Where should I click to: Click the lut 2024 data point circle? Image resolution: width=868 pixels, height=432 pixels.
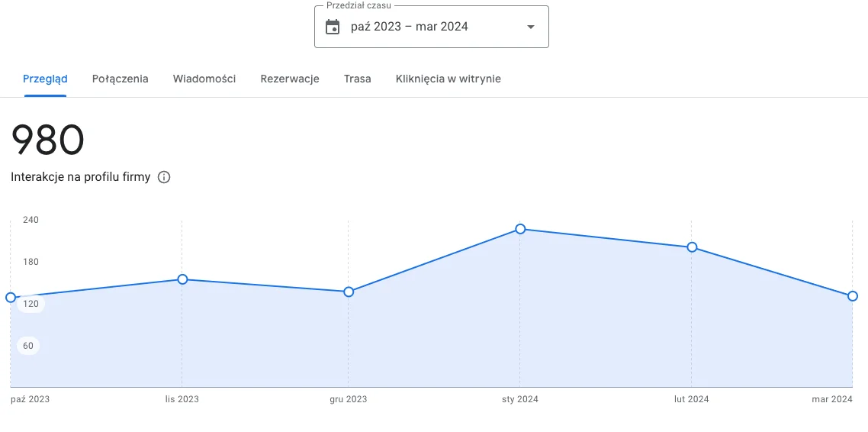coord(692,247)
